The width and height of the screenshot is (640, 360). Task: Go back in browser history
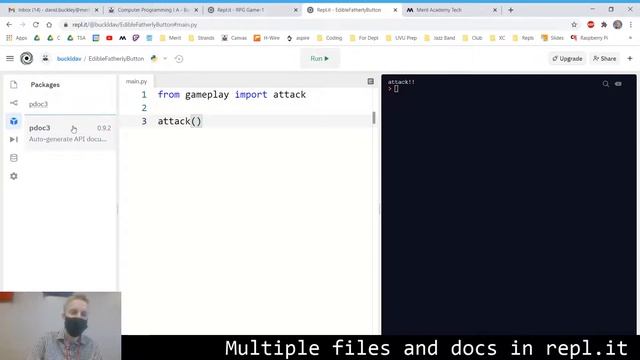(9, 25)
